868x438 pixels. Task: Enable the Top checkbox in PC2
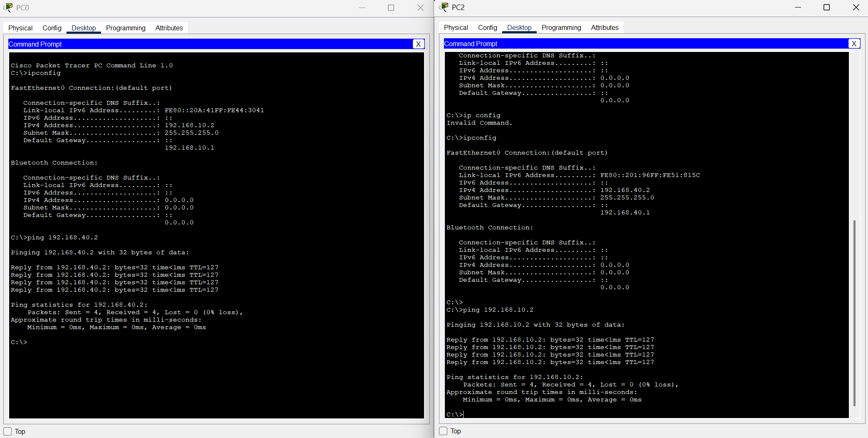pos(443,431)
